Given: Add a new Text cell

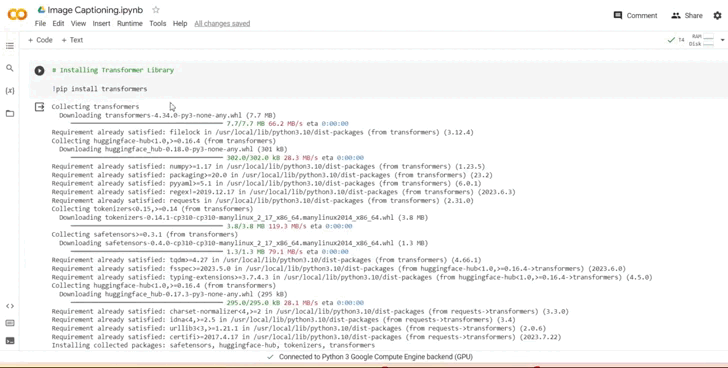Looking at the screenshot, I should coord(72,40).
